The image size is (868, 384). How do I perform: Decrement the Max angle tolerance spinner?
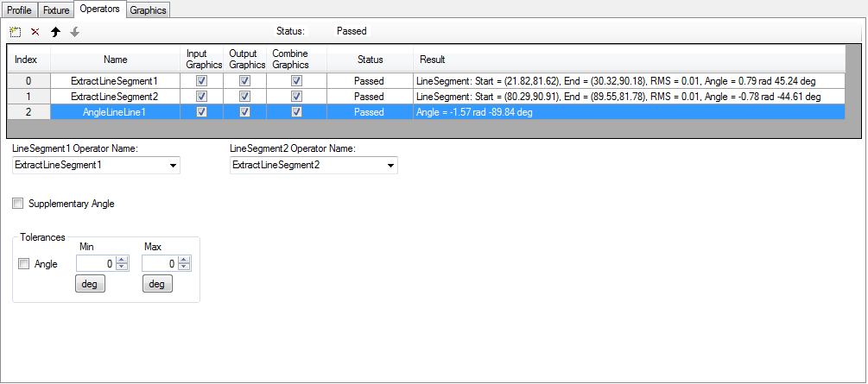[184, 268]
